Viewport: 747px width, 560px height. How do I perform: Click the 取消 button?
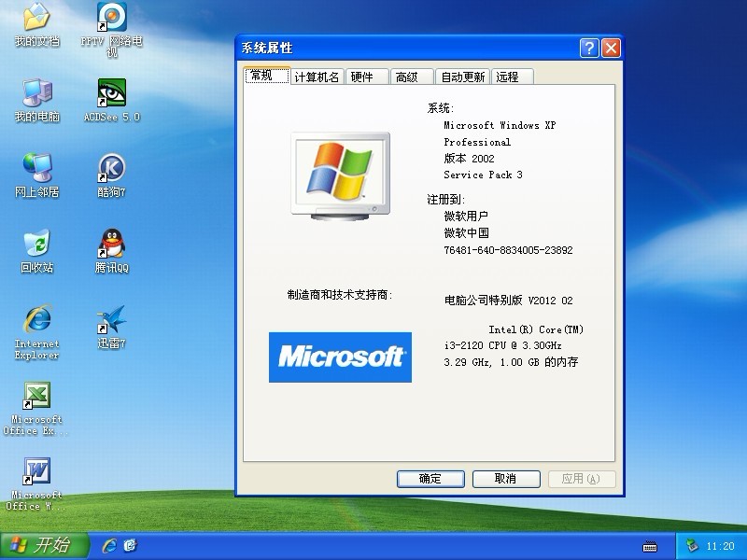506,479
